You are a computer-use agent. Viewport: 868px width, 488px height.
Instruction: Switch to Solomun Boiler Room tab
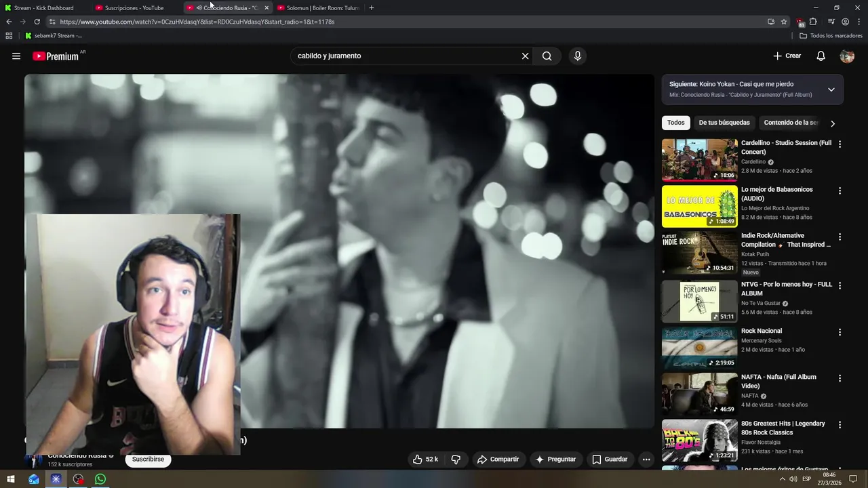click(x=318, y=8)
